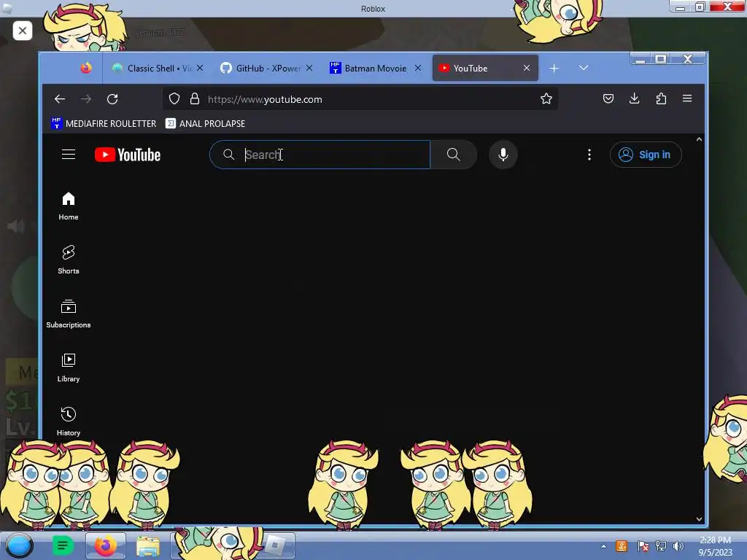Open the Windows Start orb
Image resolution: width=747 pixels, height=560 pixels.
(19, 545)
